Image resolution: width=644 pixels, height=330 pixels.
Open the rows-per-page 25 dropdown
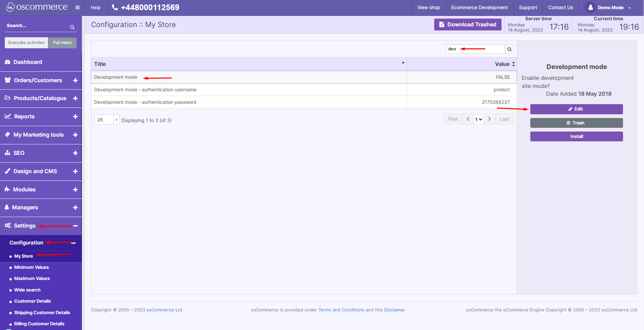(x=107, y=120)
